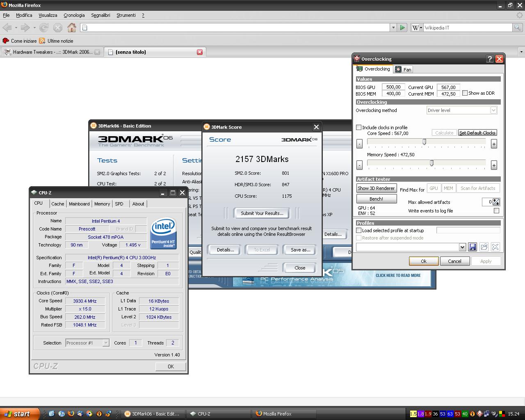
Task: Click the satellite dish tray icon
Action: point(494,414)
